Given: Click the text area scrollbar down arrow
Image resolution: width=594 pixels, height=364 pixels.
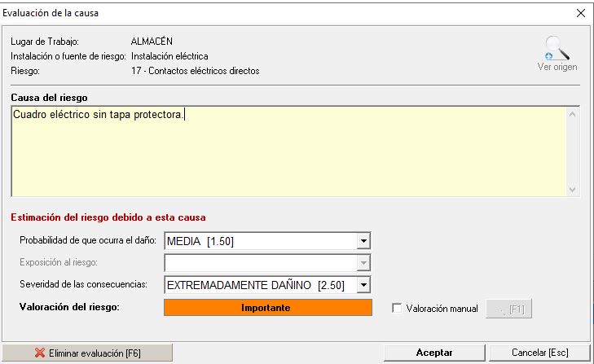Looking at the screenshot, I should pyautogui.click(x=572, y=189).
